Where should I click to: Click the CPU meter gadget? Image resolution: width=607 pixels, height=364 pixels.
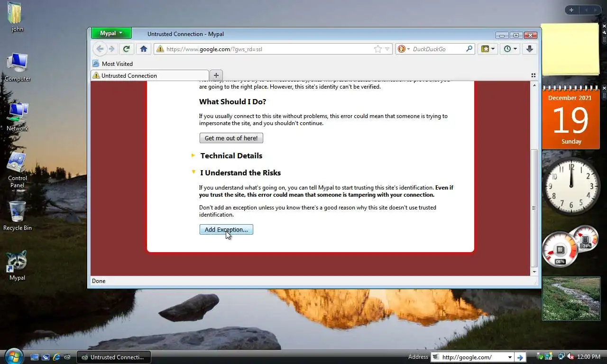pos(570,246)
